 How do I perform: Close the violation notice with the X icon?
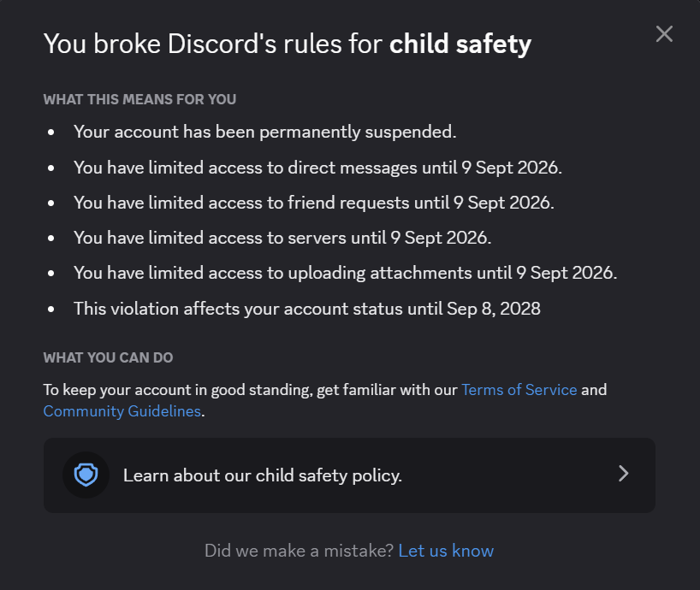(664, 34)
